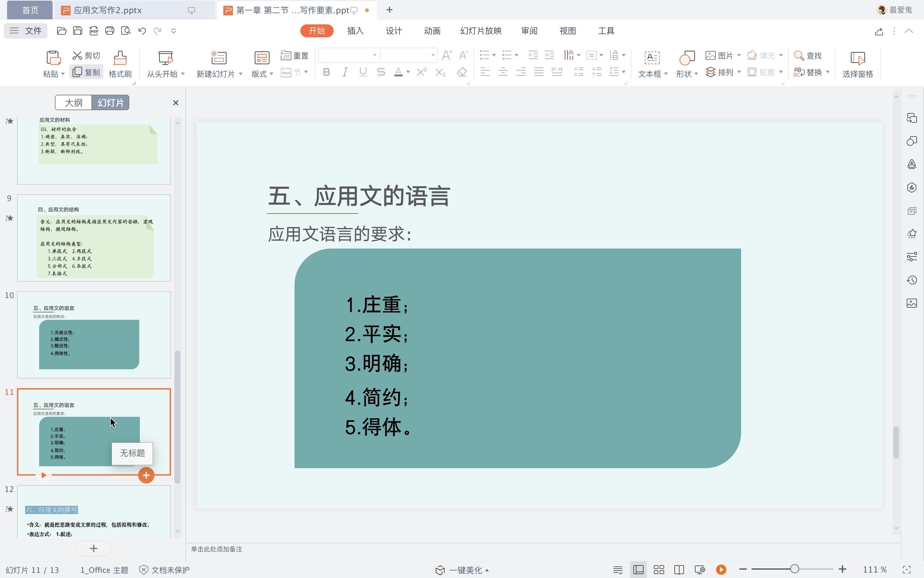Open a new document tab with plus

click(x=389, y=10)
